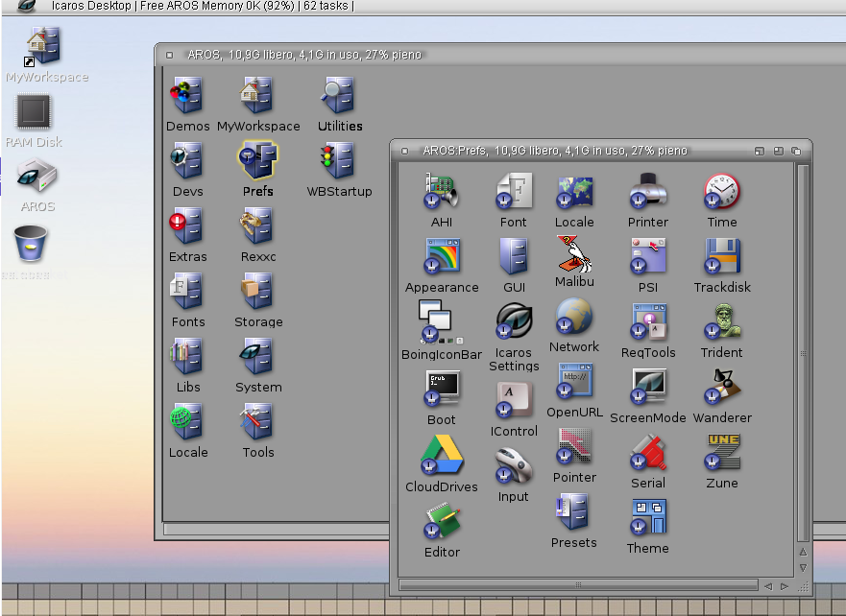Viewport: 846px width, 616px height.
Task: Open the Fonts drawer icon
Action: 186,291
